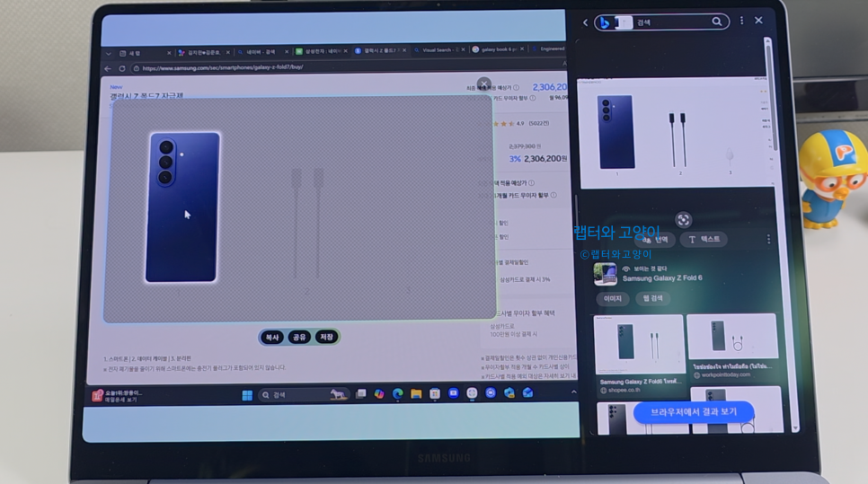Select the 텍스트 text chip

704,239
